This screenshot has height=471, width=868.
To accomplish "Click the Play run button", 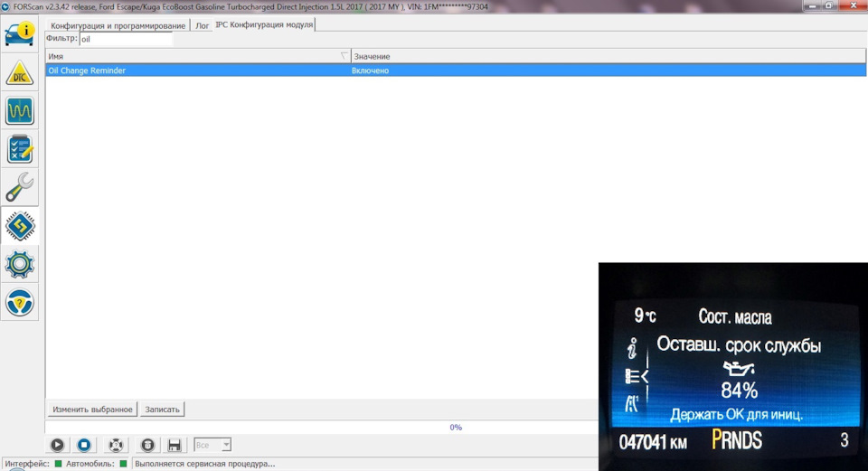I will click(x=57, y=445).
